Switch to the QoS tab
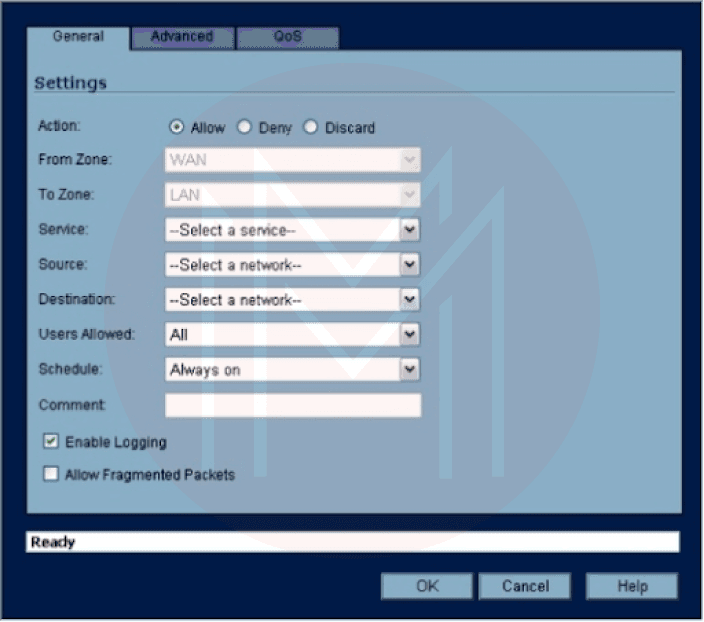 point(288,37)
